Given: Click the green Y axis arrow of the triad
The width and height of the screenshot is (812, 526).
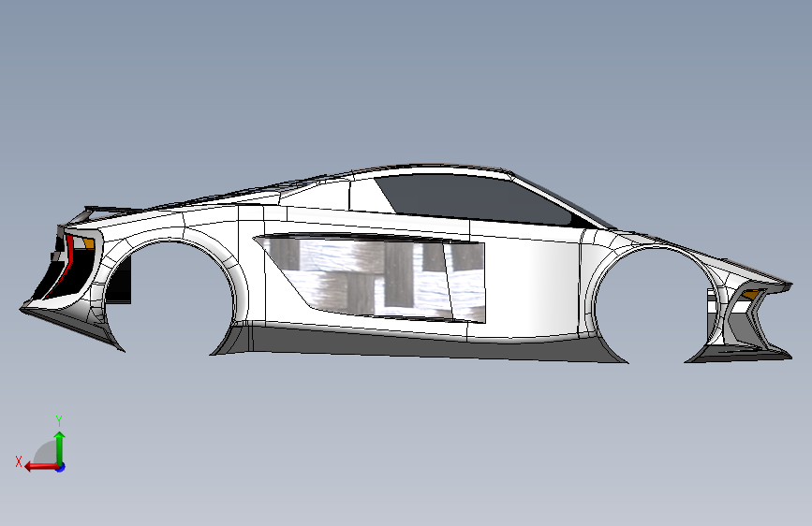Looking at the screenshot, I should pos(60,447).
